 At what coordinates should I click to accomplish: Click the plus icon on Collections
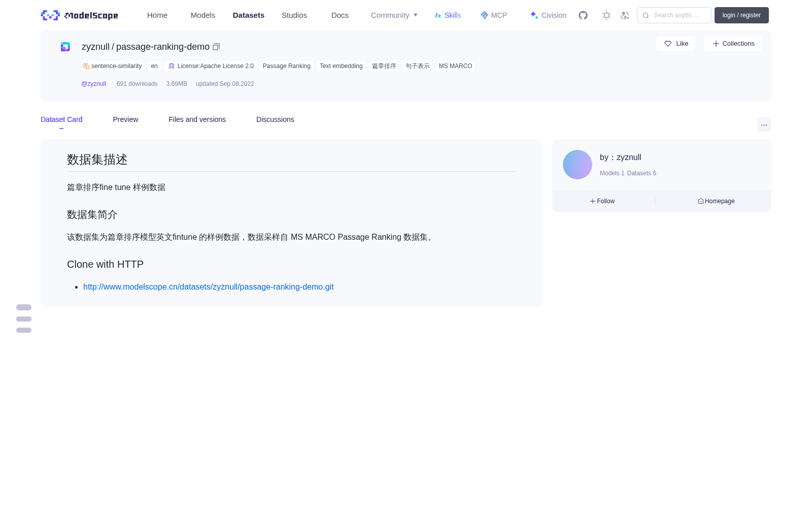pos(716,44)
